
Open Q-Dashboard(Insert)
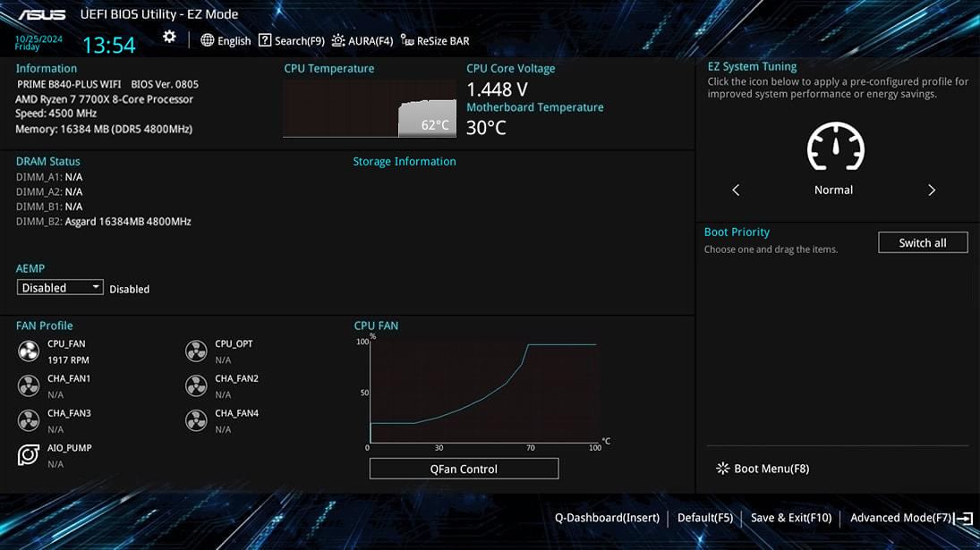pos(607,518)
